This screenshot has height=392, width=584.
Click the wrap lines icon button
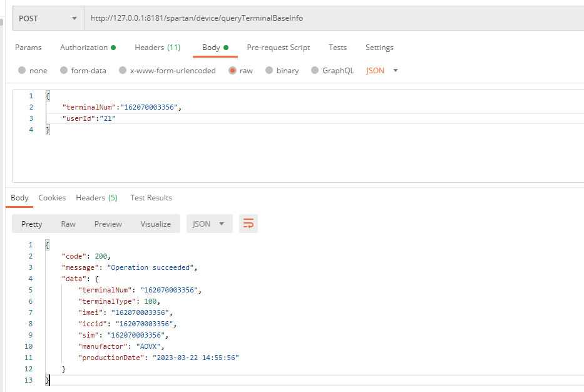248,224
